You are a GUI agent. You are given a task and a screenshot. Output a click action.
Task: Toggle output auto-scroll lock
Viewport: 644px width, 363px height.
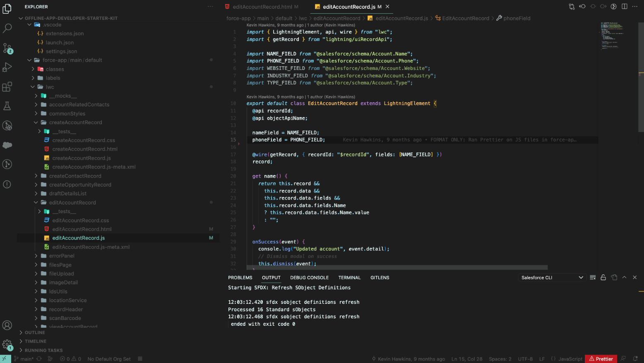pyautogui.click(x=603, y=277)
